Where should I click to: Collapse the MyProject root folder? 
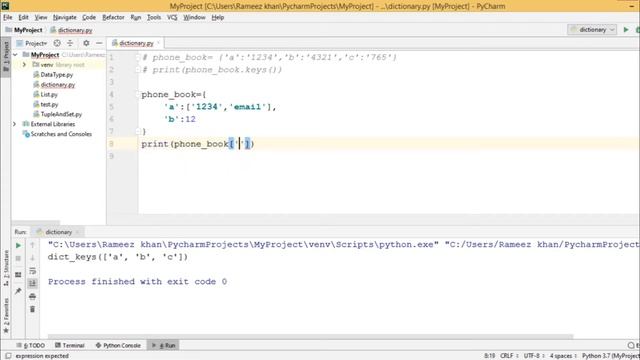[15, 55]
